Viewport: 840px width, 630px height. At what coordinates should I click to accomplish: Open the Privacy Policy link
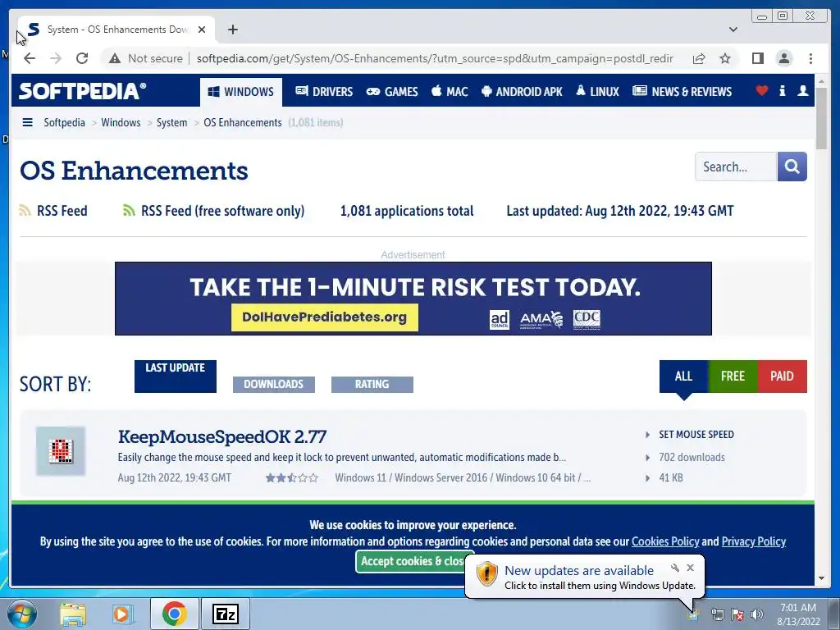click(753, 541)
